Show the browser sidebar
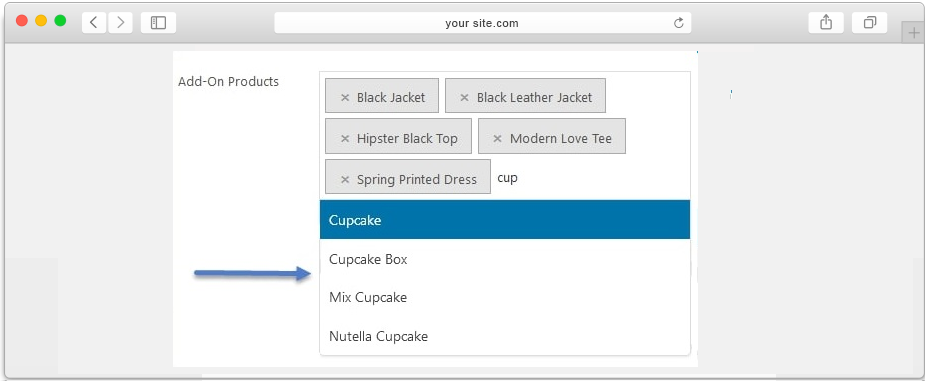 pos(158,22)
